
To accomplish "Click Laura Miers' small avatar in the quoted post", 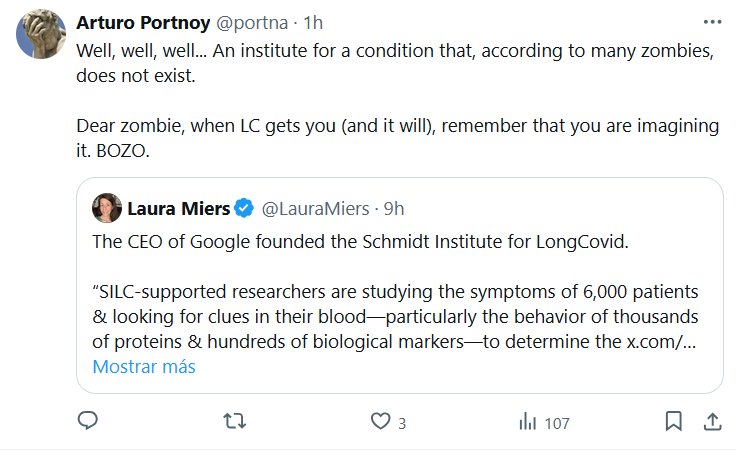I will (x=106, y=209).
